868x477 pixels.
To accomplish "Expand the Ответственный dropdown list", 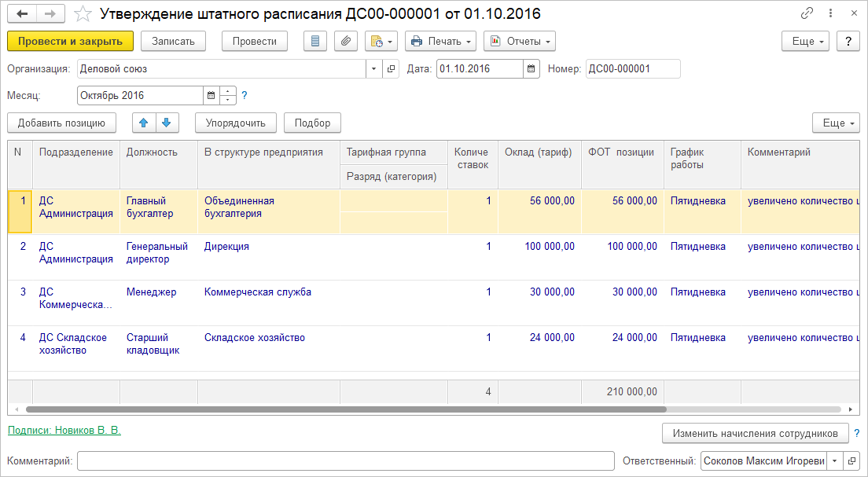I will click(x=834, y=461).
